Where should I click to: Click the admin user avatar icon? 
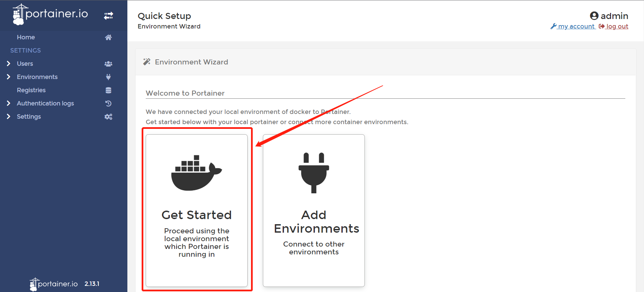[594, 16]
